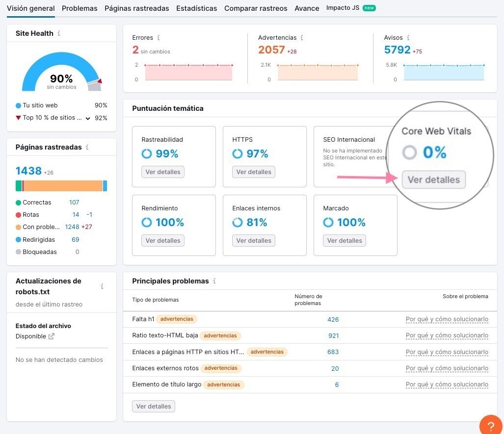Click the Rastreabilidad score circle icon

pos(146,153)
